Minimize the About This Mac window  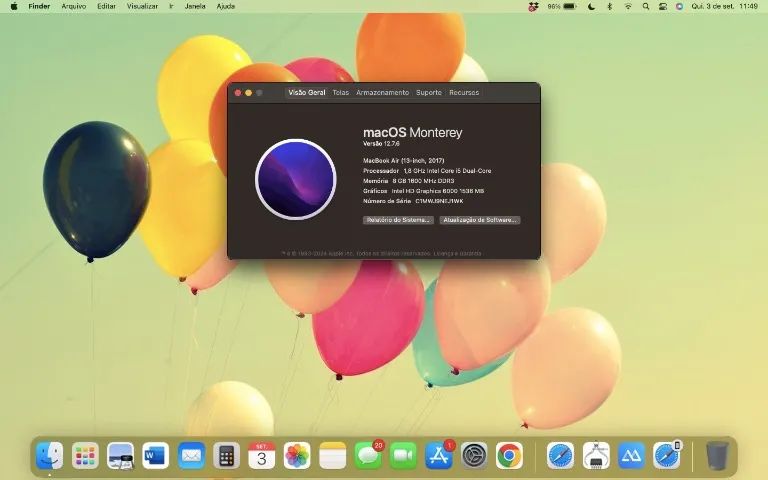click(249, 93)
